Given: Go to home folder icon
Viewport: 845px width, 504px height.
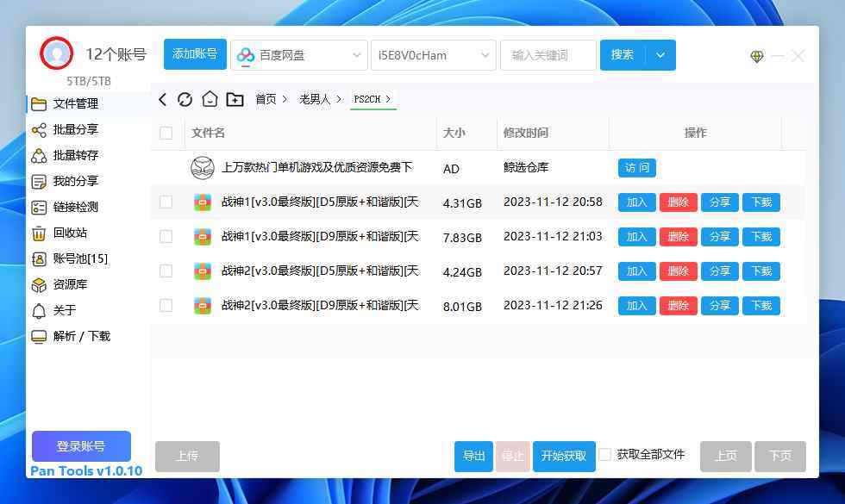Looking at the screenshot, I should point(210,99).
